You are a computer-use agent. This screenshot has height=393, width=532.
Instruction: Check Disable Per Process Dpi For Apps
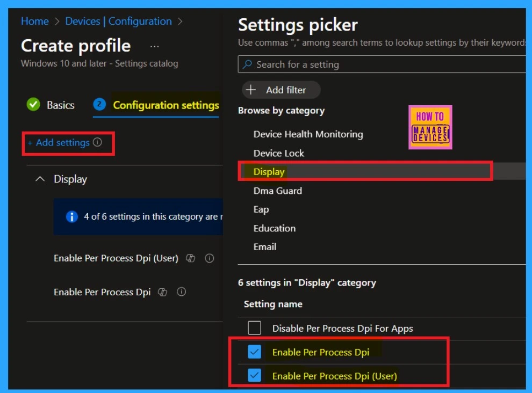coord(255,328)
